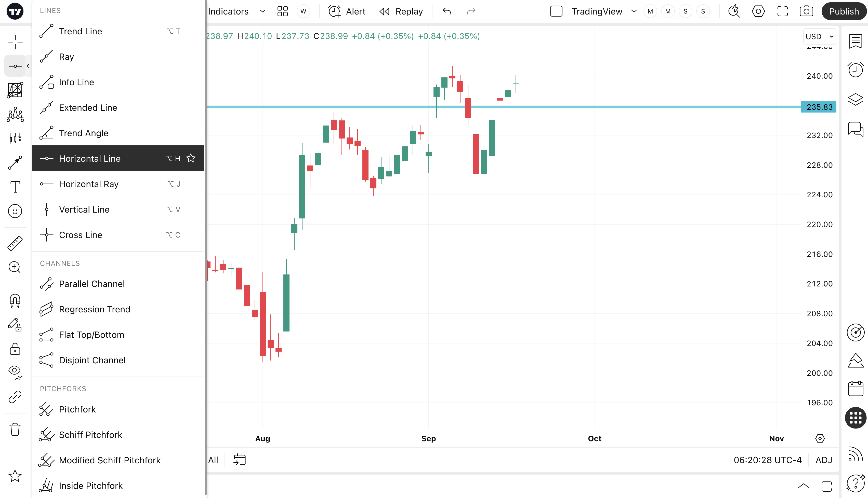
Task: Expand the Indicators dropdown arrow
Action: tap(262, 11)
